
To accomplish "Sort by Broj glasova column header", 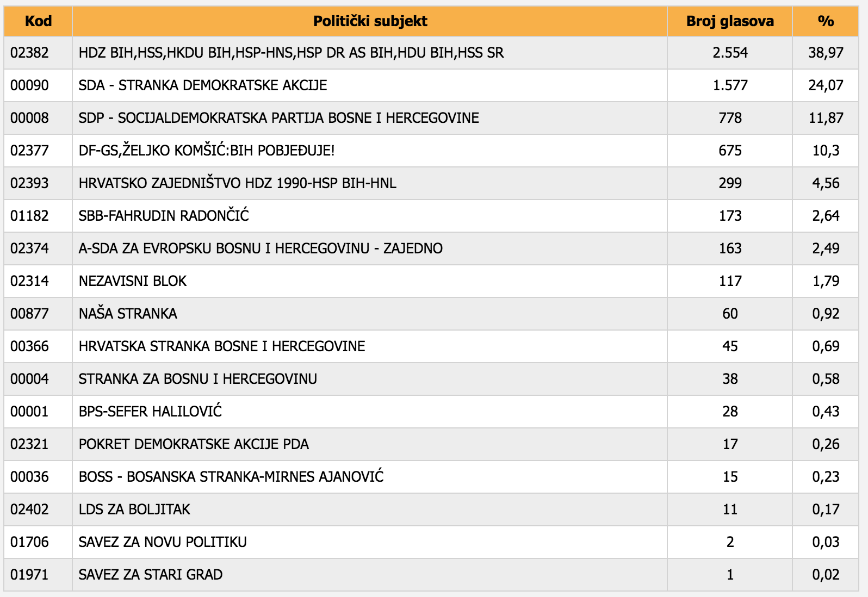I will pos(729,21).
